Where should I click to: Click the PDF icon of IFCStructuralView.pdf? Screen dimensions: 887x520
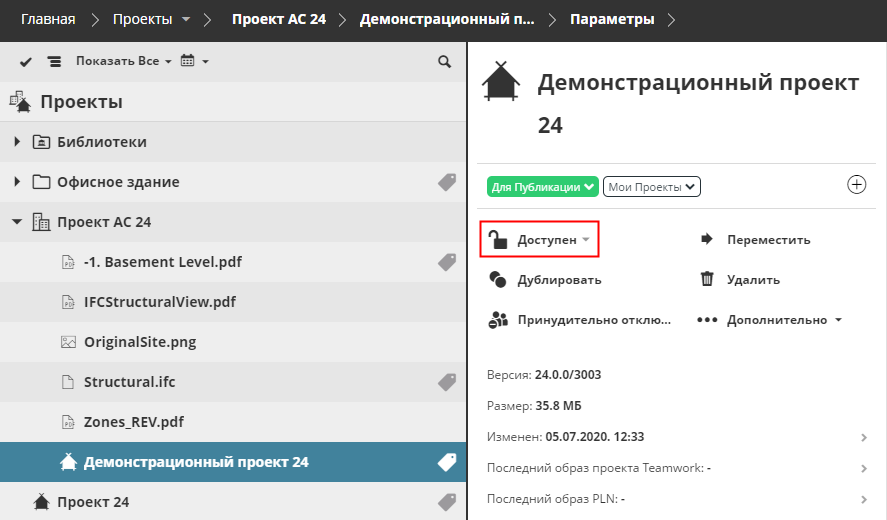coord(68,302)
